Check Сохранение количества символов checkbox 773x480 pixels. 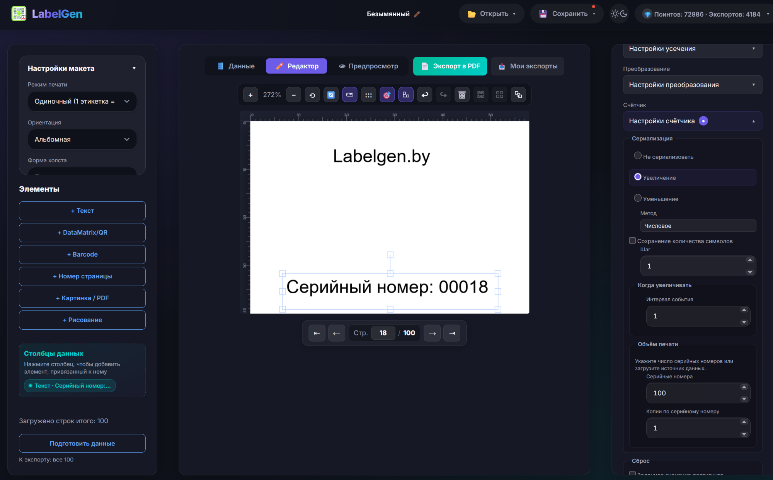pos(632,240)
